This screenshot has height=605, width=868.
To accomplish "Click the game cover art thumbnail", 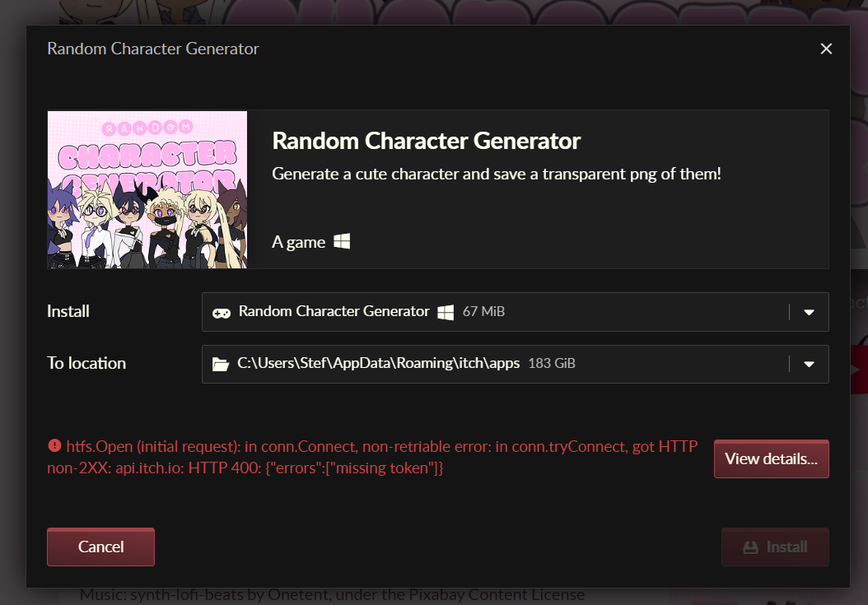I will [147, 190].
